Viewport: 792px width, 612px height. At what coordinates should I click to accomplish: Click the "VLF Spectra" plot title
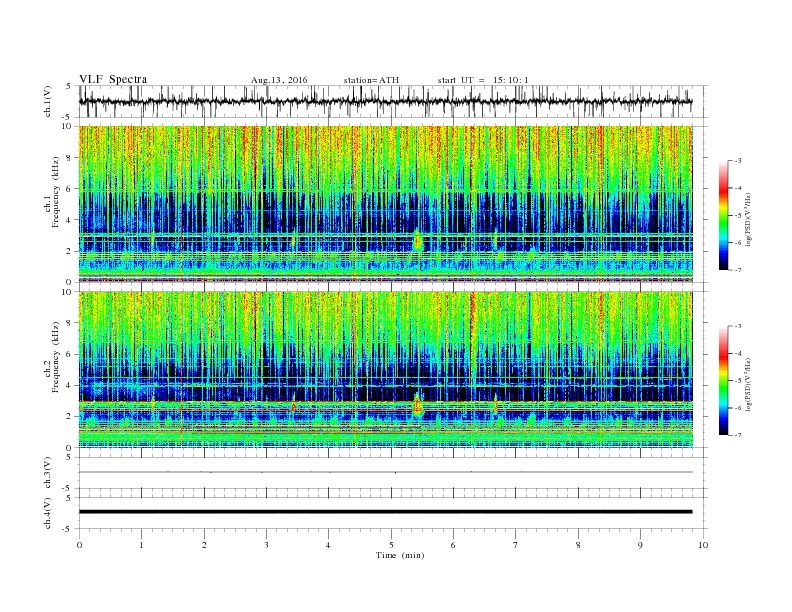pos(113,79)
